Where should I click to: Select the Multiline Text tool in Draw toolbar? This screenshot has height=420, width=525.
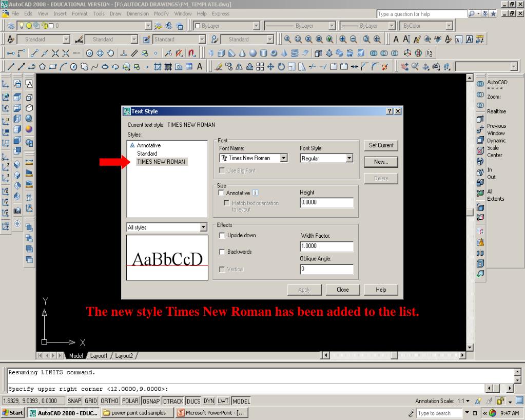[x=200, y=67]
